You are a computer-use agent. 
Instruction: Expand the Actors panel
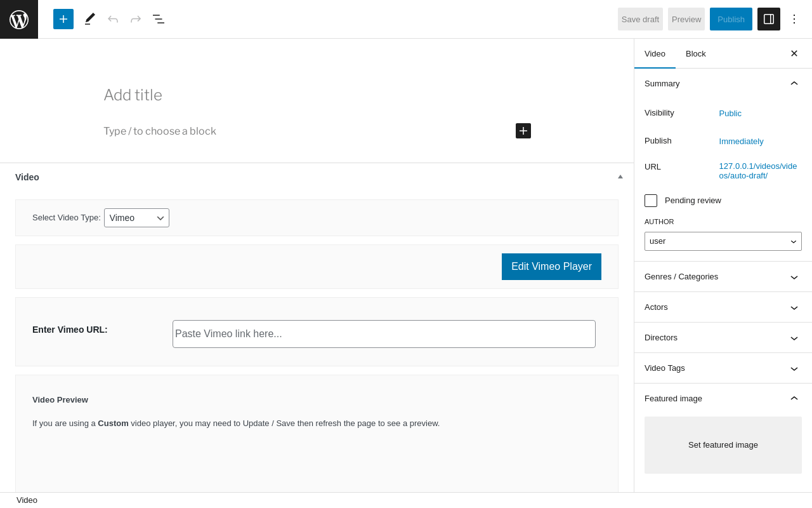[x=723, y=307]
